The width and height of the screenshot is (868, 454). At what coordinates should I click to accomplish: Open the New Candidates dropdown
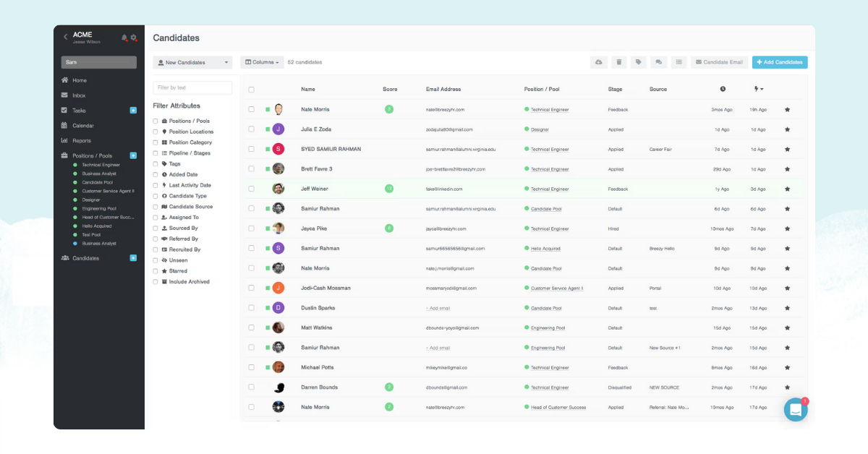pos(192,63)
